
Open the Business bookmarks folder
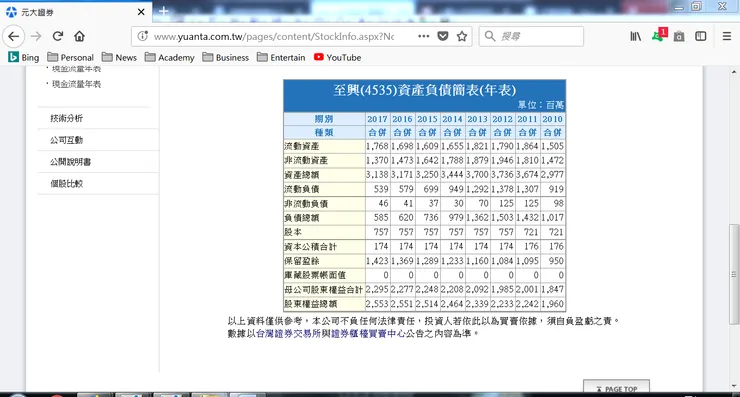click(226, 57)
